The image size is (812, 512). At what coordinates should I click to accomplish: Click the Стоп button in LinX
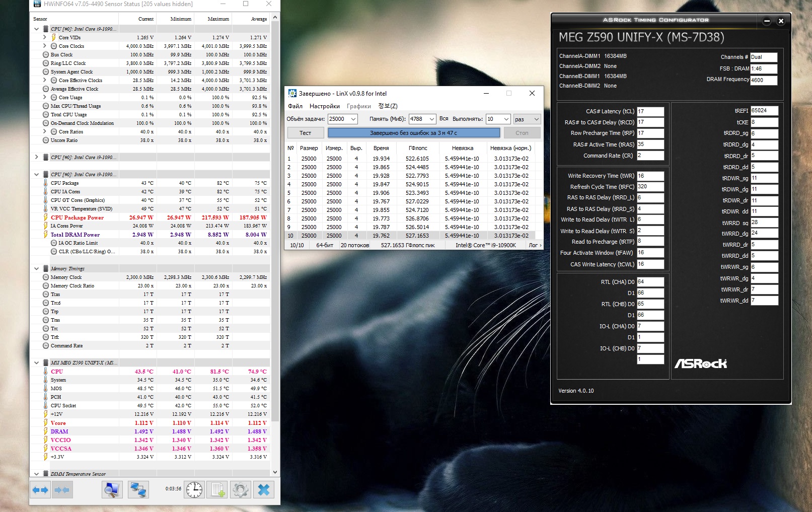click(522, 133)
